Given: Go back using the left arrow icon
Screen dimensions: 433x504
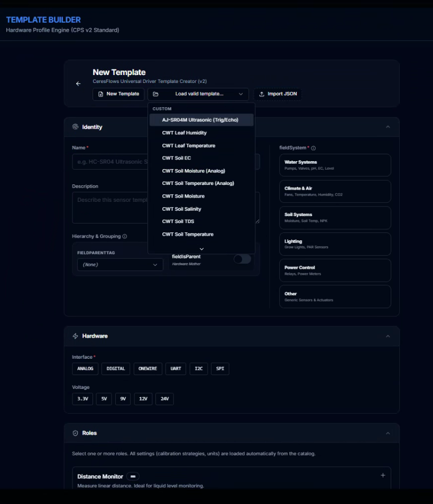Looking at the screenshot, I should 78,83.
